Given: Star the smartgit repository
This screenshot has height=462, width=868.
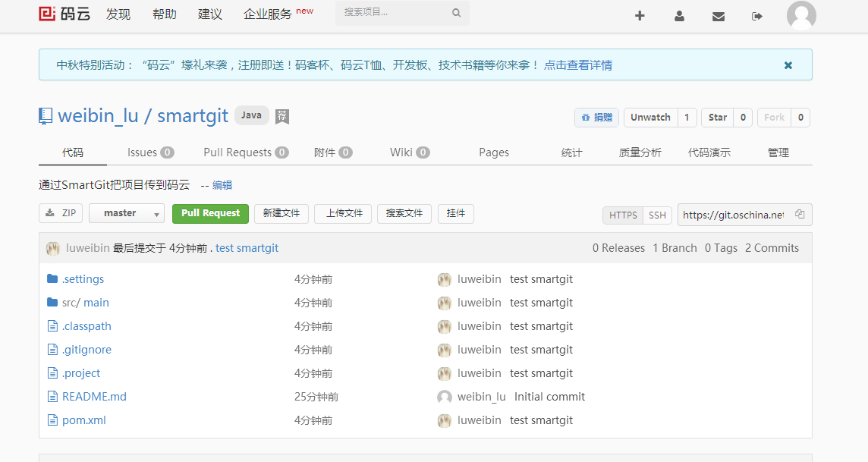Looking at the screenshot, I should [x=718, y=118].
